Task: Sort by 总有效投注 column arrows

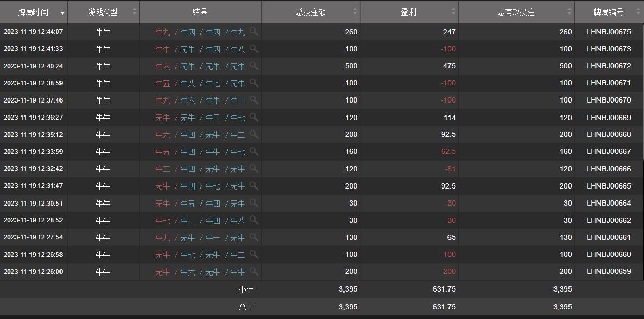Action: pos(569,11)
